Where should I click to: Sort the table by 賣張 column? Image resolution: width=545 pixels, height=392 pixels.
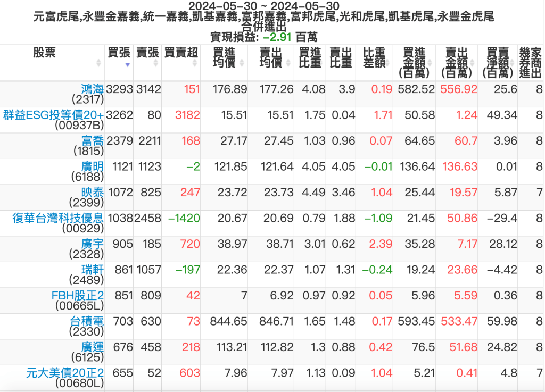147,53
